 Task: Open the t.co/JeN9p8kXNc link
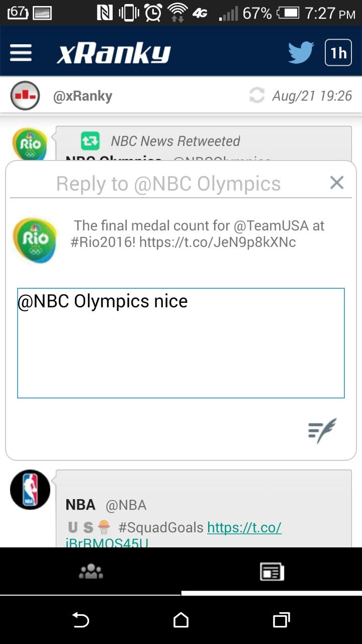click(217, 243)
